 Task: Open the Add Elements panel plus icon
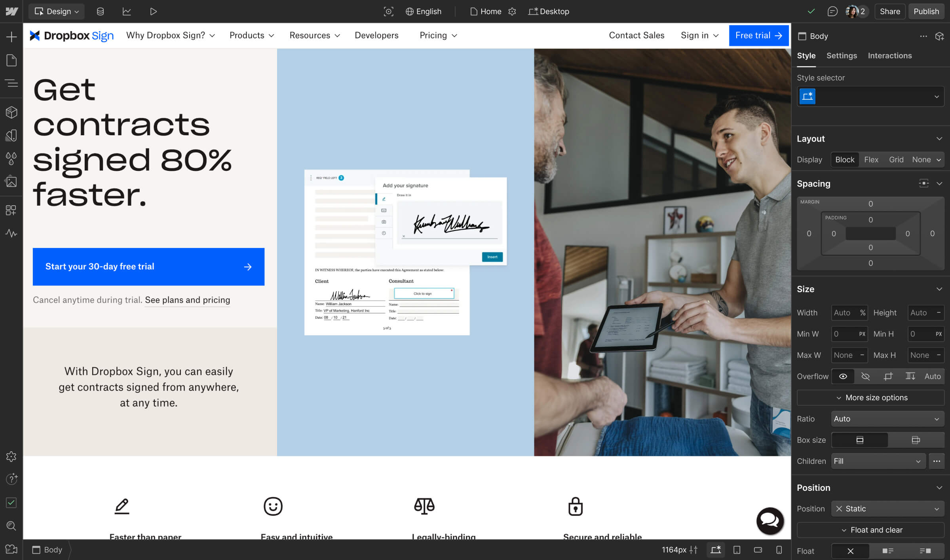[x=11, y=37]
